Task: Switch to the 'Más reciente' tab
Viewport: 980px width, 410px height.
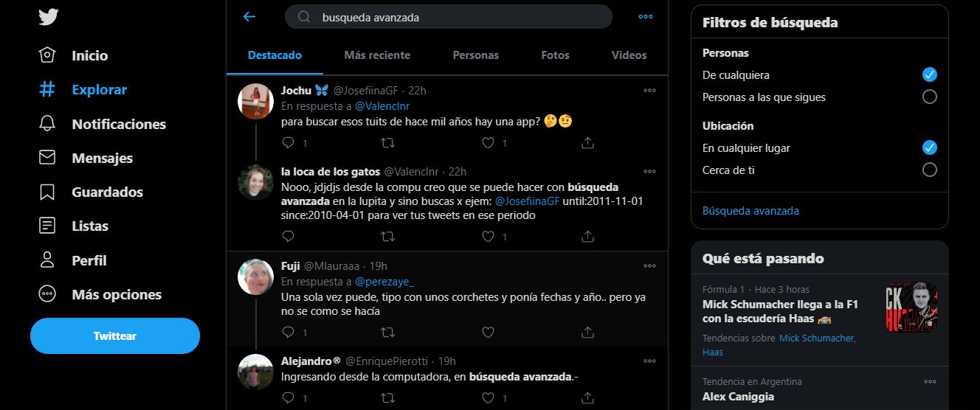Action: pyautogui.click(x=377, y=55)
